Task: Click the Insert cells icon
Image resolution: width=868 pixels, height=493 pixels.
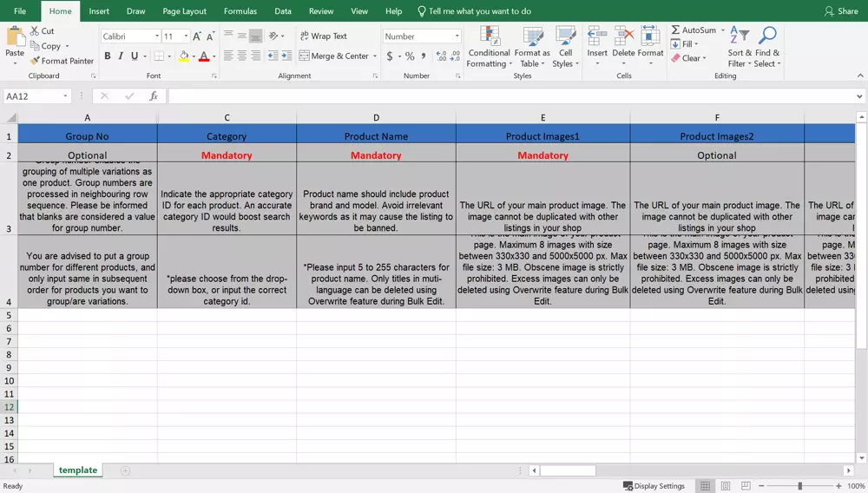Action: pos(597,36)
